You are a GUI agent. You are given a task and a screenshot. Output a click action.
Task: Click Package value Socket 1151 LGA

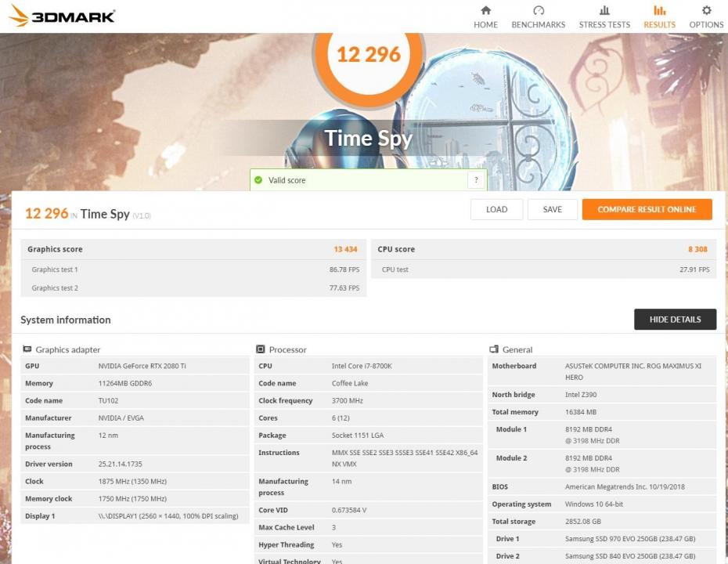(358, 436)
